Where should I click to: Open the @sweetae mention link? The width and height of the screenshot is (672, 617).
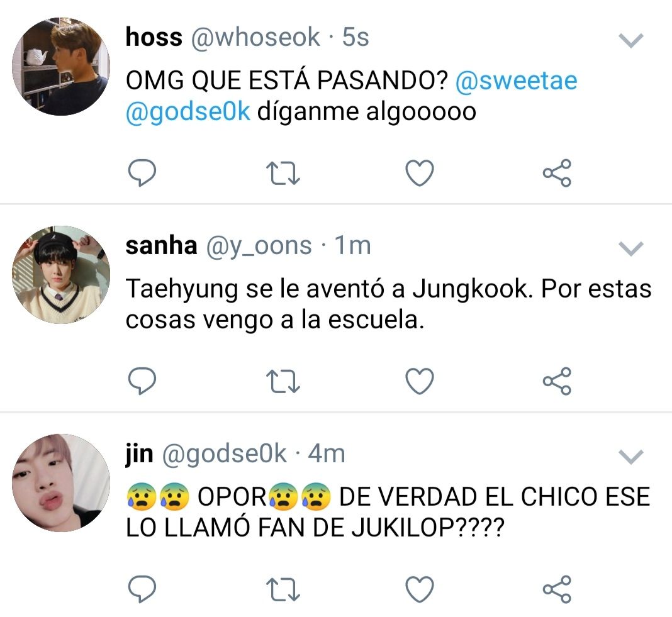[x=516, y=81]
